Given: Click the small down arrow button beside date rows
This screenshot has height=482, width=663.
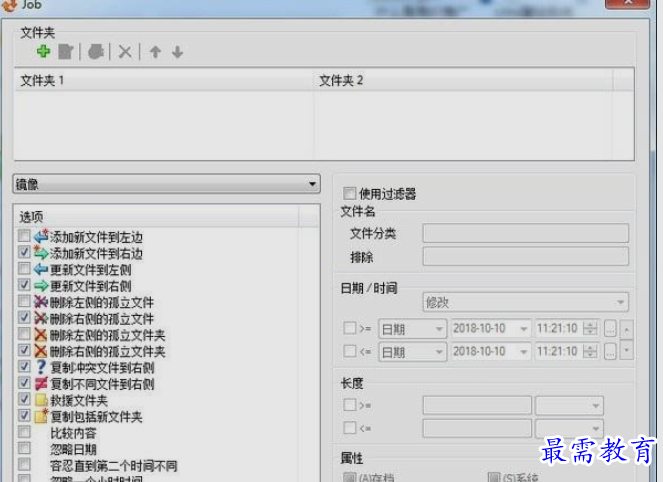Looking at the screenshot, I should tap(626, 351).
